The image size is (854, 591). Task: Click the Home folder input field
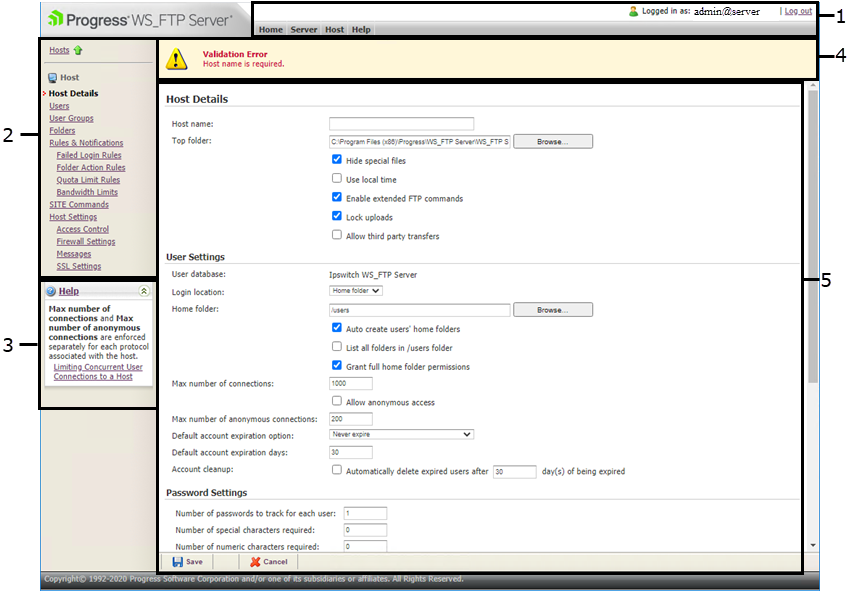(x=419, y=310)
